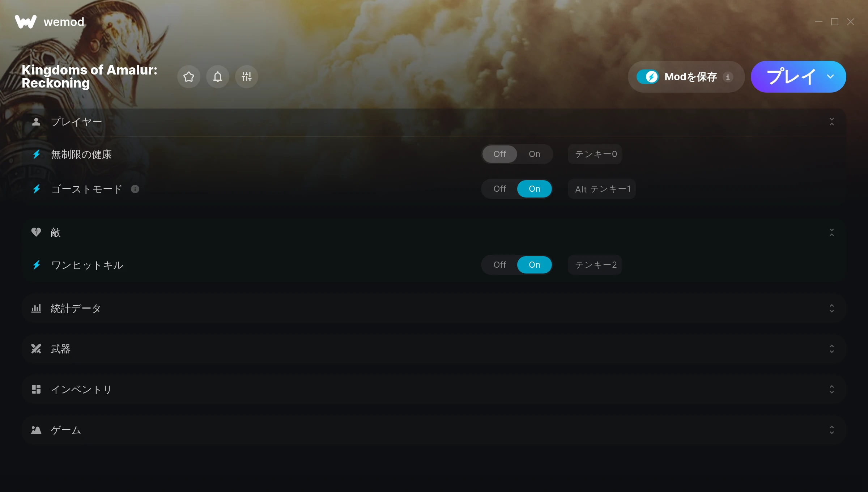The width and height of the screenshot is (868, 492).
Task: Switch ワンヒットキル to Off
Action: coord(499,265)
